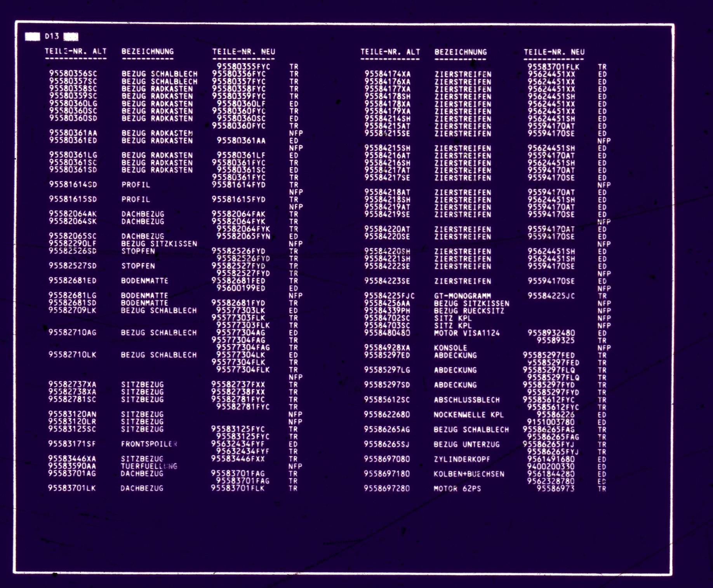The width and height of the screenshot is (713, 588).
Task: Select the MOTOR 62PS description
Action: [x=457, y=489]
